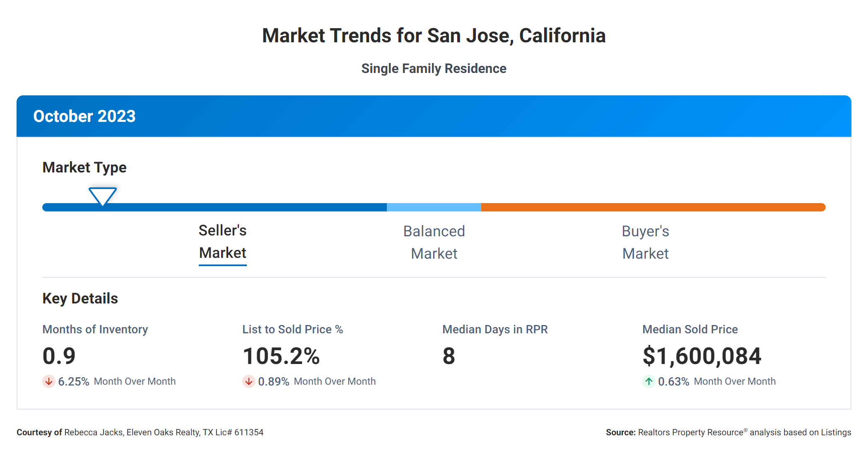Select the Balanced Market label
This screenshot has width=868, height=456.
tap(434, 242)
